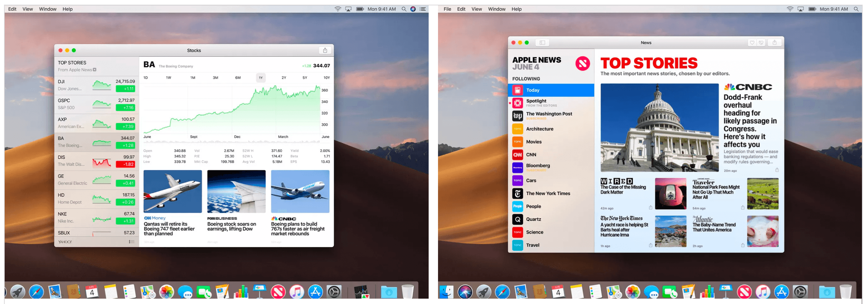Select the Travel topic in sidebar
Screen dimensions: 868x304
pos(551,245)
